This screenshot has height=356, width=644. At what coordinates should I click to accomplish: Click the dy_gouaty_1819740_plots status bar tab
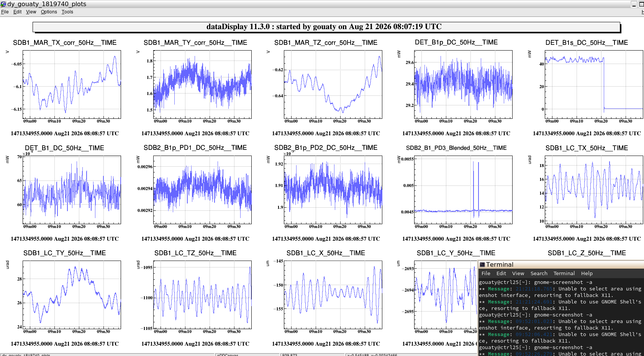26,354
